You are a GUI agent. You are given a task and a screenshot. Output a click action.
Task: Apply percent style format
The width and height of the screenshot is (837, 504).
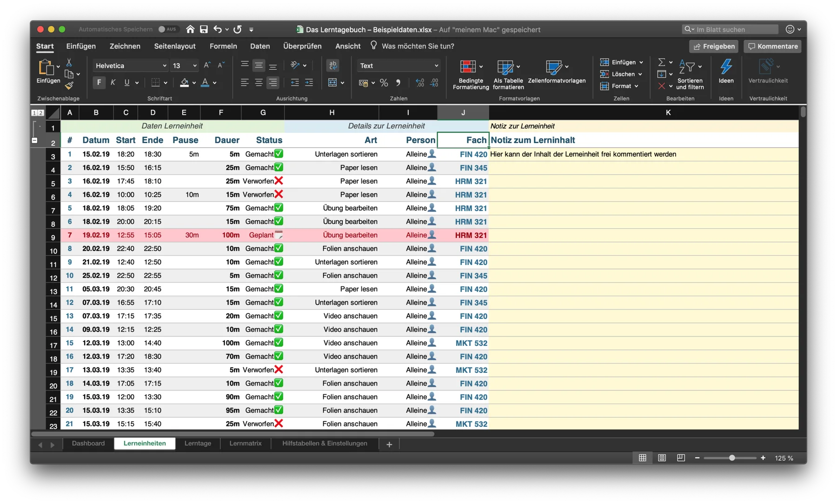(384, 83)
